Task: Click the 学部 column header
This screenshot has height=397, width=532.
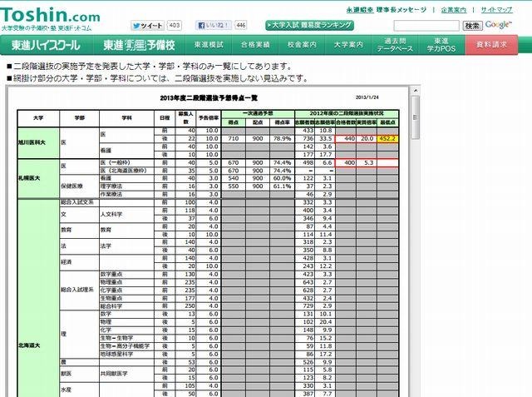Action: (80, 118)
